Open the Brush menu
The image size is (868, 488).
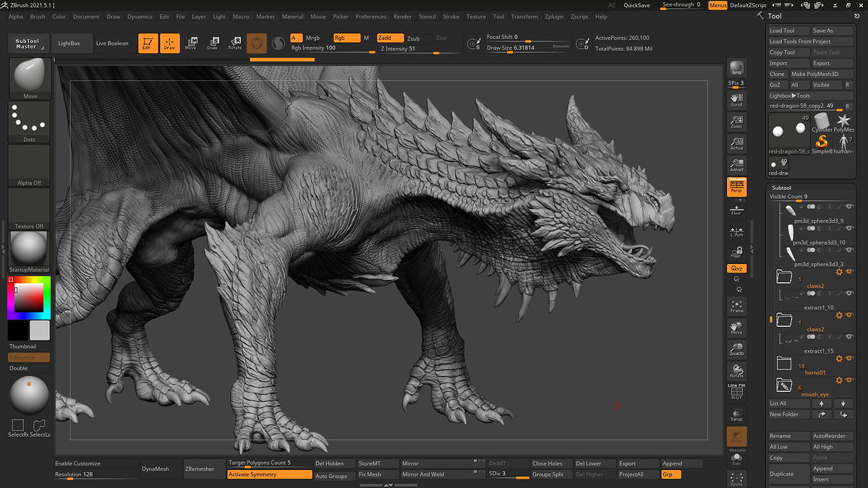38,17
